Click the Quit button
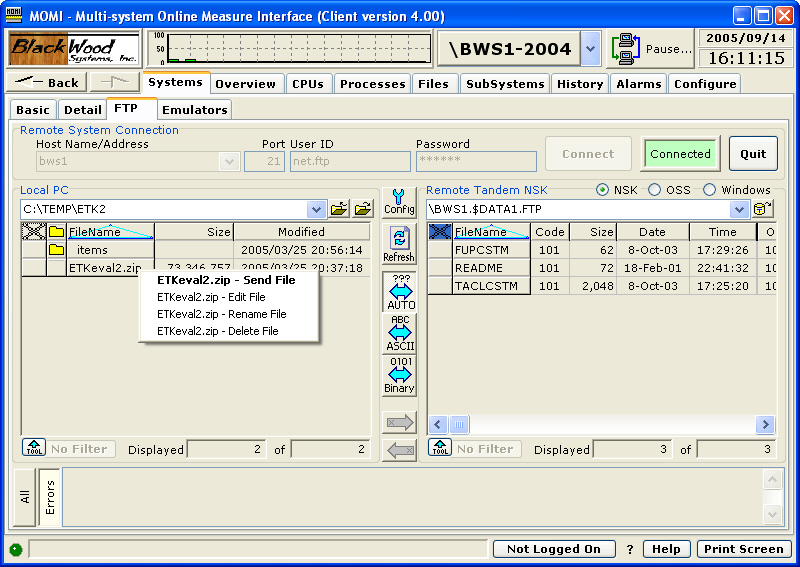Image resolution: width=800 pixels, height=567 pixels. pyautogui.click(x=753, y=154)
